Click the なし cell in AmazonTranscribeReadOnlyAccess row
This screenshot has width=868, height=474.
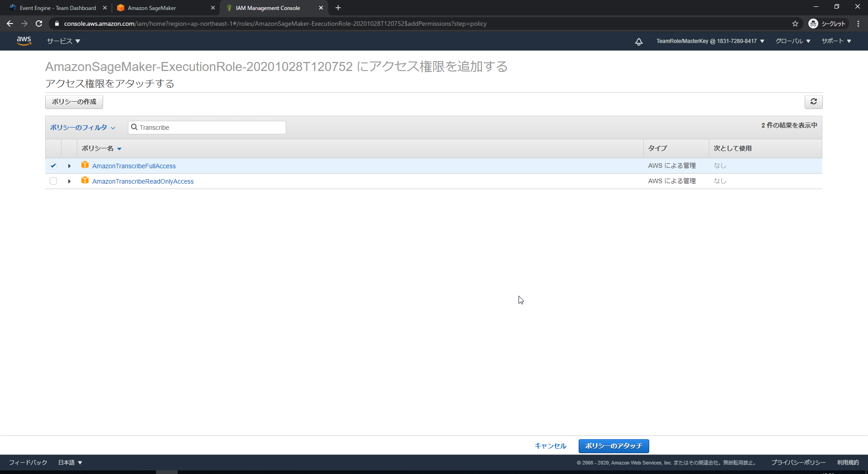pyautogui.click(x=720, y=181)
